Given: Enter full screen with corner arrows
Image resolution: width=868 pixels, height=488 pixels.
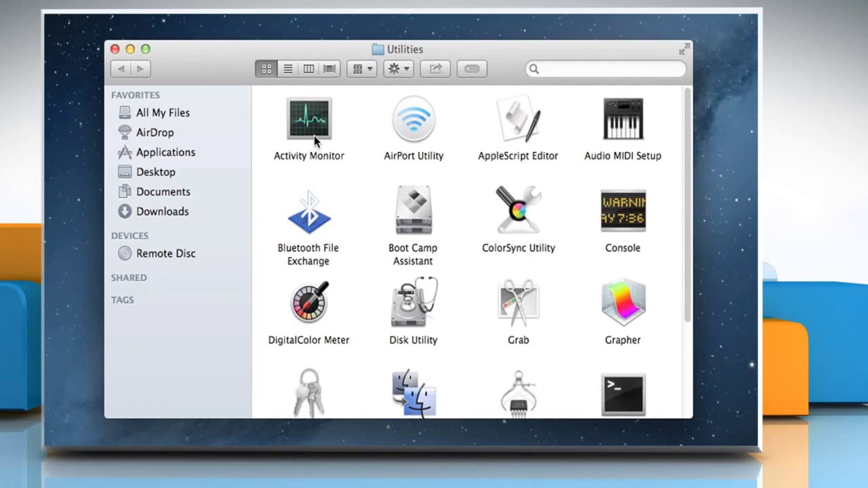Looking at the screenshot, I should [684, 49].
